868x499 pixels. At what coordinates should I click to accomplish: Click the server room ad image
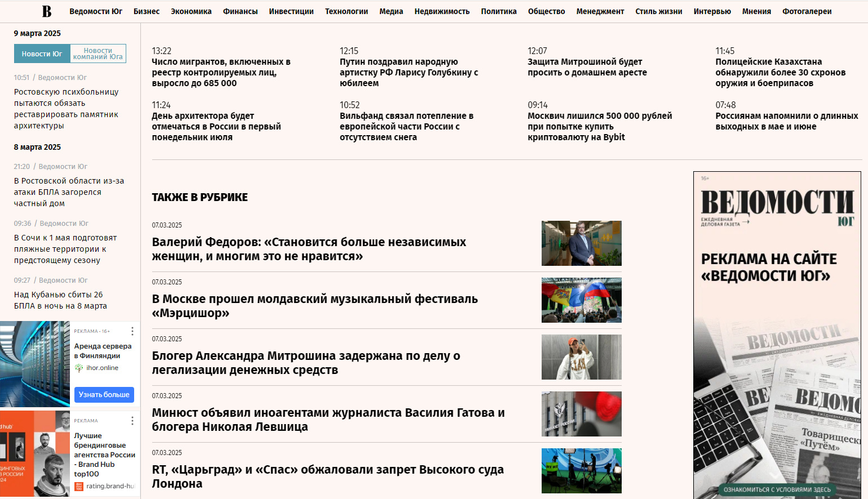(x=35, y=364)
